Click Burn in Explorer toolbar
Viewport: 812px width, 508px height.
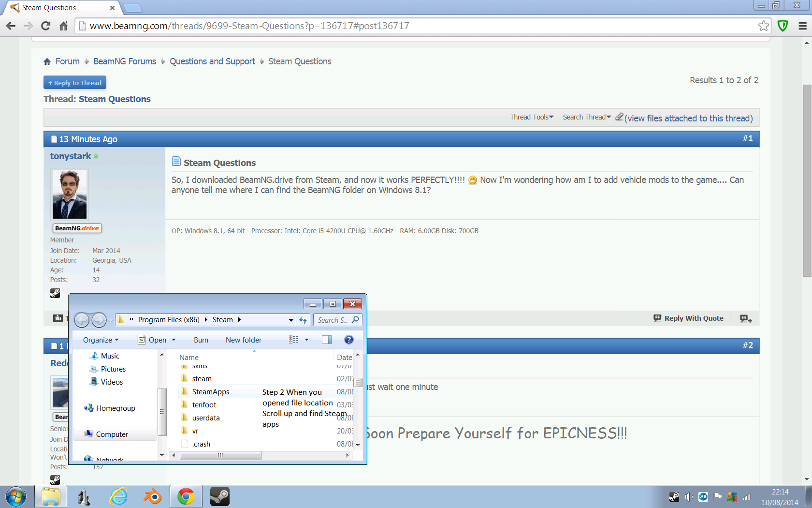coord(201,340)
